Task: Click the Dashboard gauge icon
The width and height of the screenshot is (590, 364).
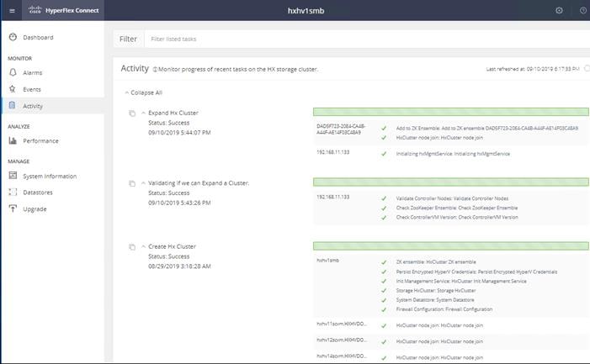Action: coord(13,37)
